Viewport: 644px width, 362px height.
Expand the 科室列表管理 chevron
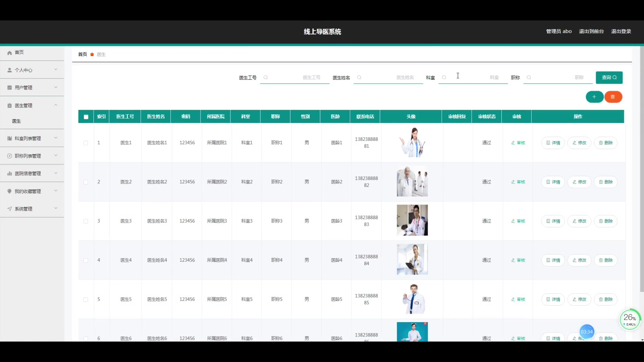click(x=56, y=138)
